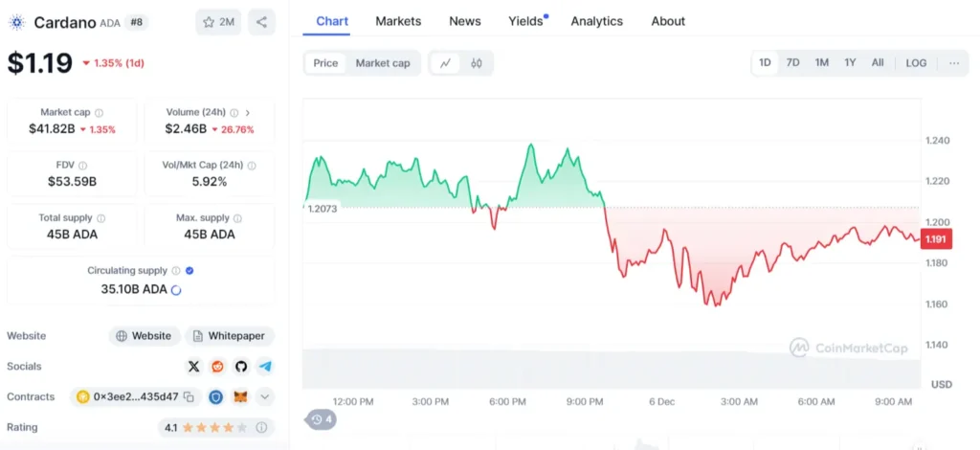Expand the contracts dropdown chevron
This screenshot has width=980, height=450.
265,397
